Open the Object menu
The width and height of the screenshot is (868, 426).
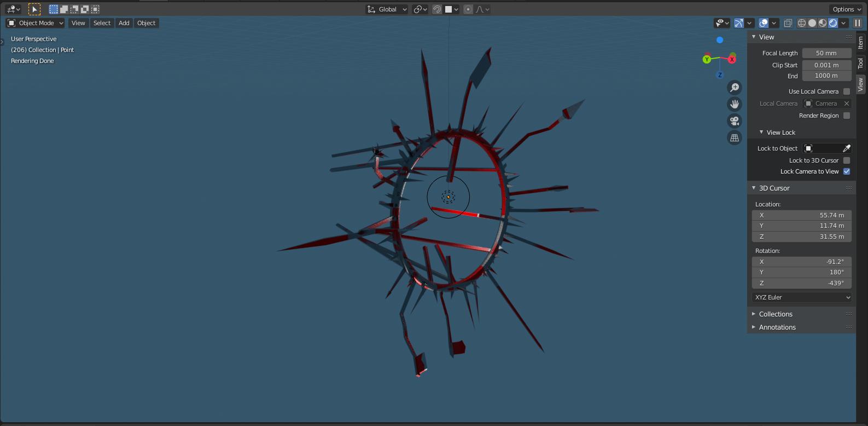[146, 23]
